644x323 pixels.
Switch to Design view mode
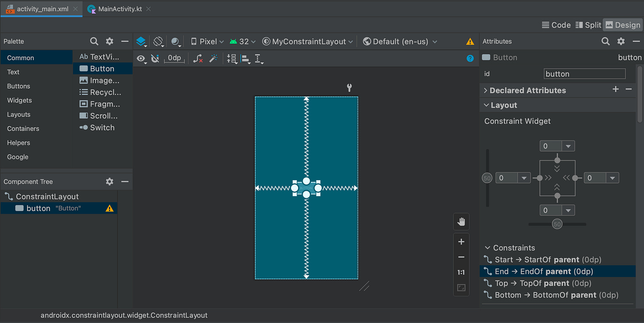623,25
